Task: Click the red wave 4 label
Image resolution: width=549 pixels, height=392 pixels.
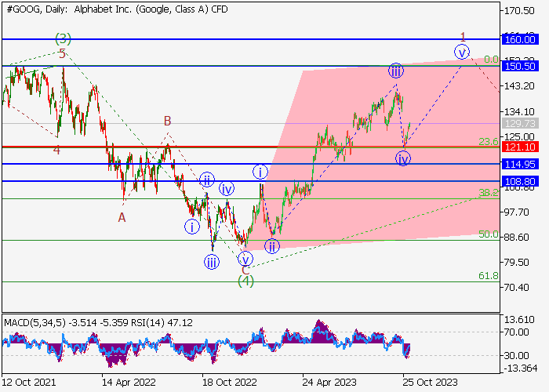Action: (56, 151)
